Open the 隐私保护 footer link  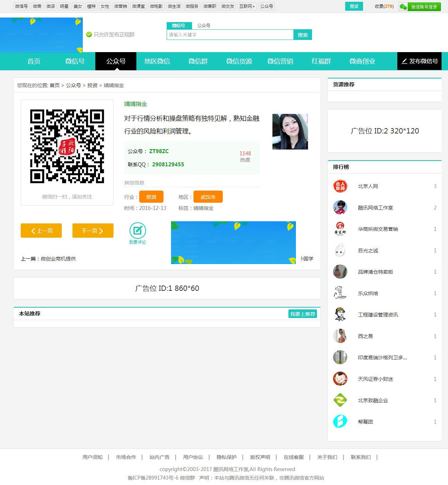[x=226, y=457]
